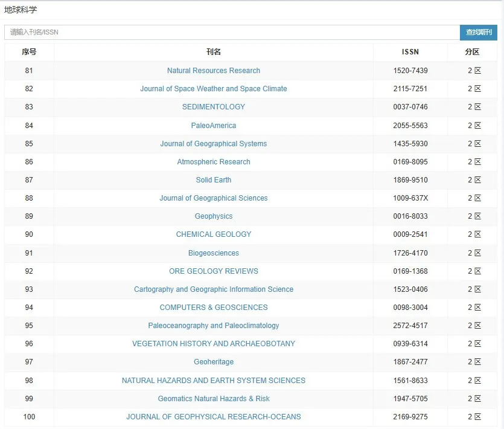Open the ORE GEOLOGY REVIEWS link
The image size is (504, 429).
click(x=214, y=271)
